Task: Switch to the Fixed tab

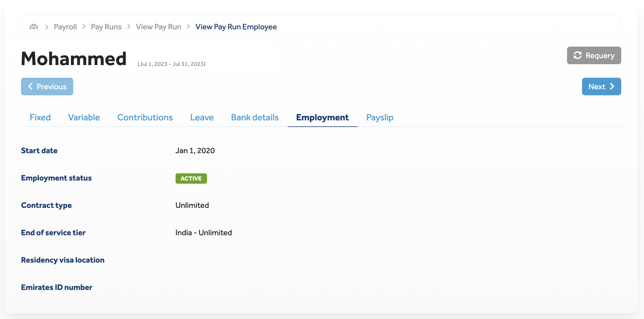Action: [40, 117]
